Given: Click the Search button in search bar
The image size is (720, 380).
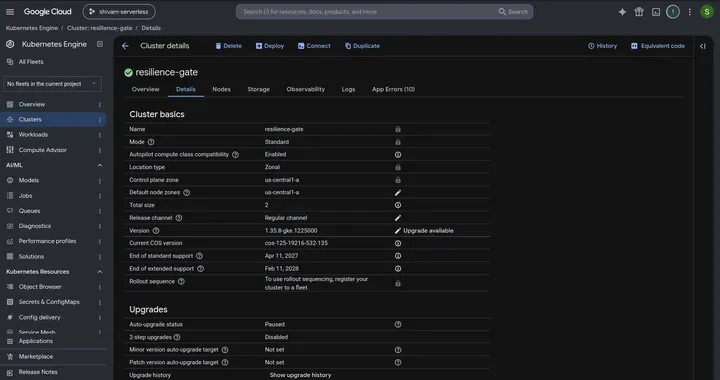Looking at the screenshot, I should (x=513, y=12).
